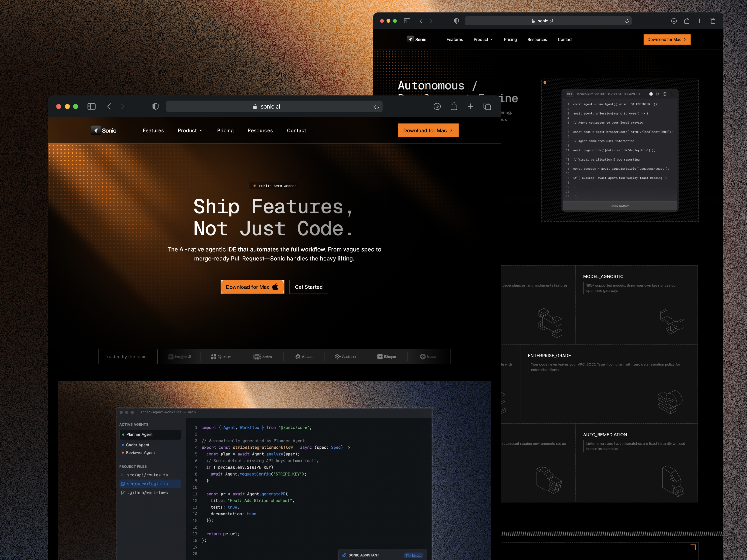
Task: Open the privacy shield in the front window
Action: [x=155, y=106]
